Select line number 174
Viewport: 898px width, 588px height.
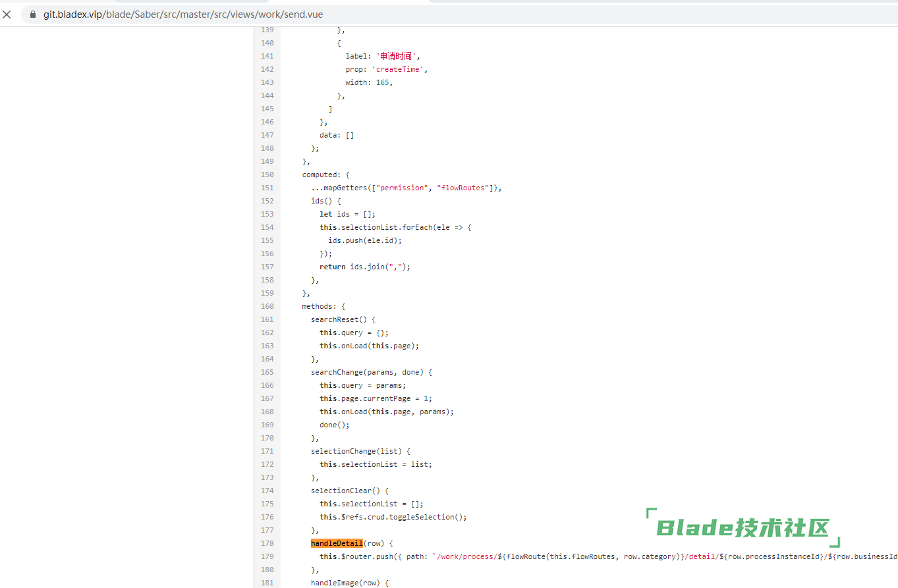(x=267, y=491)
